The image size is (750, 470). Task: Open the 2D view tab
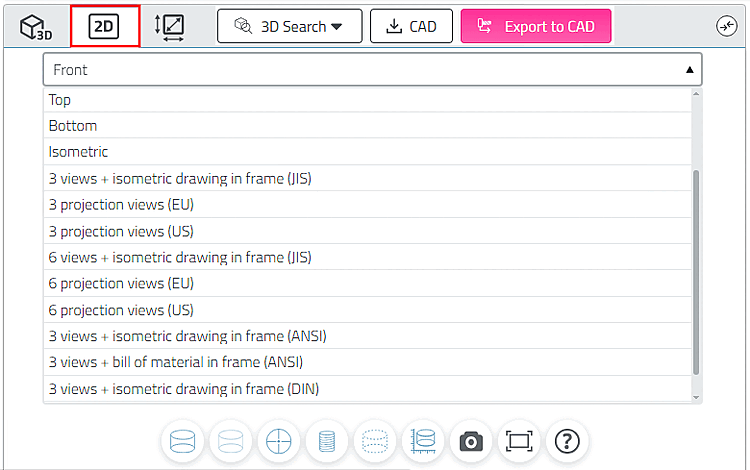[104, 27]
